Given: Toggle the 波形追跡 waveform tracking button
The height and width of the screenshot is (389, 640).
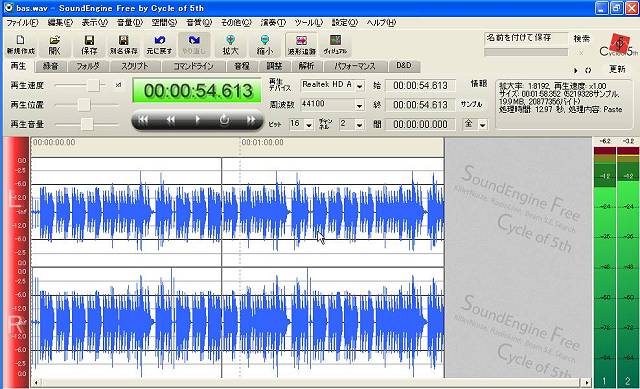Looking at the screenshot, I should (x=302, y=44).
